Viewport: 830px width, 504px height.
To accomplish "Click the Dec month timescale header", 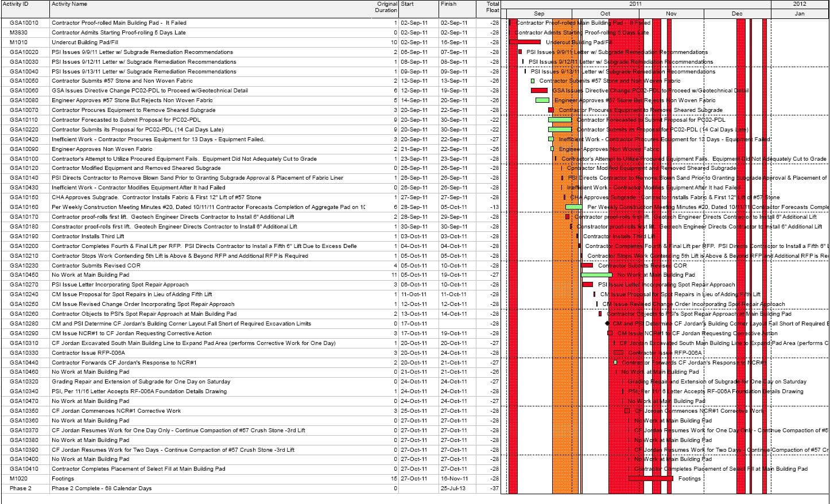I will pyautogui.click(x=737, y=13).
